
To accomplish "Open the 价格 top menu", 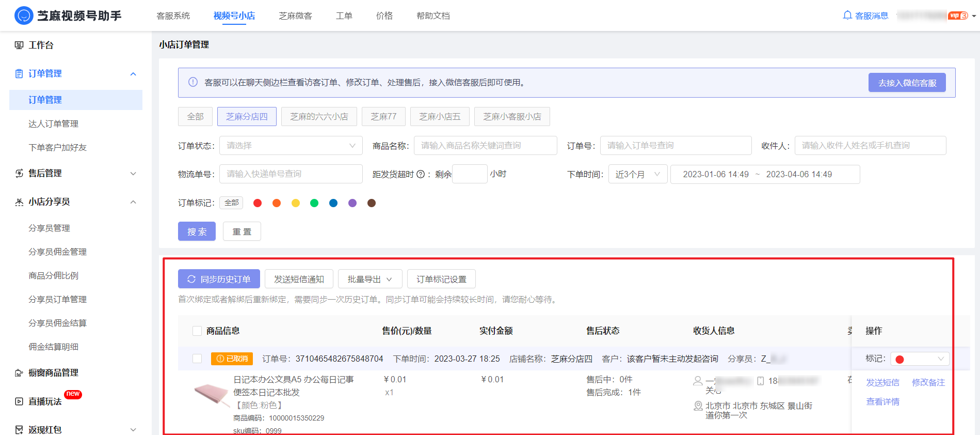I will tap(384, 16).
